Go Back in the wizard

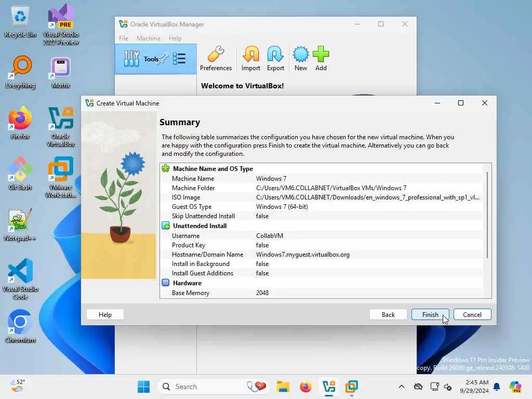tap(388, 314)
